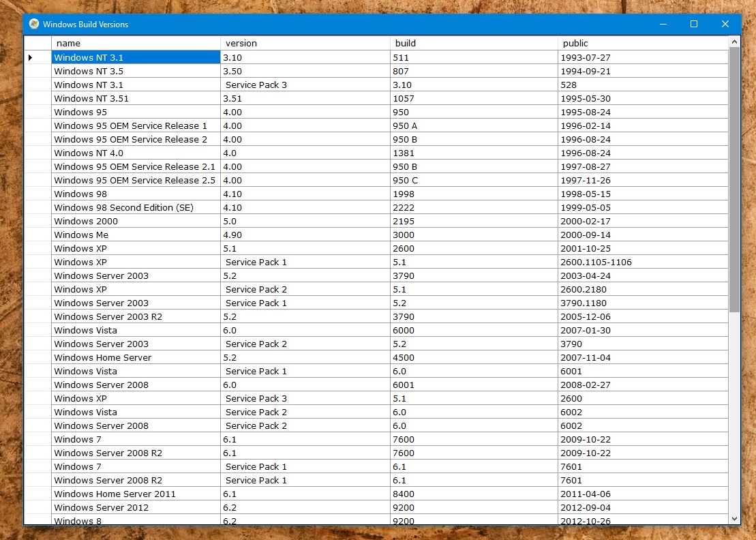Click the app icon in title bar
The width and height of the screenshot is (756, 540).
click(x=34, y=24)
